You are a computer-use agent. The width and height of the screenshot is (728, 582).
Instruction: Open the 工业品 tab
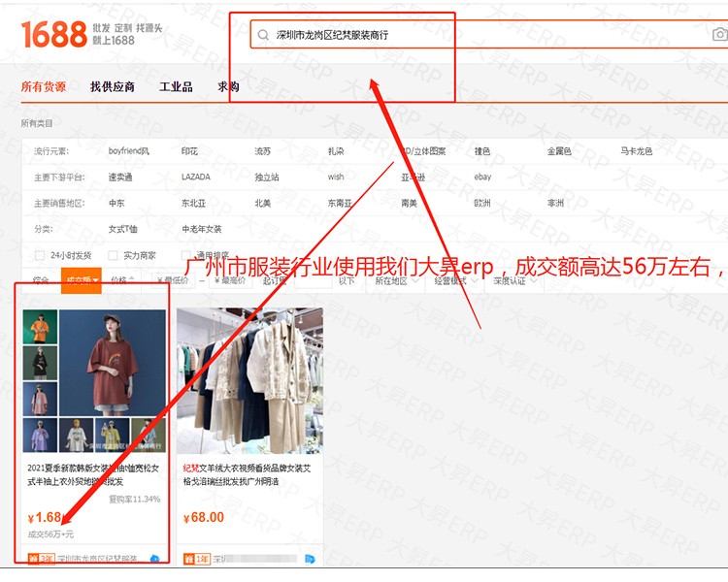pyautogui.click(x=176, y=86)
